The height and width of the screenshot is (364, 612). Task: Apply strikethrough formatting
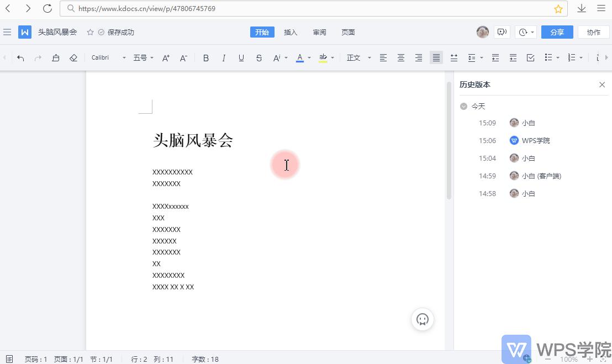point(258,57)
